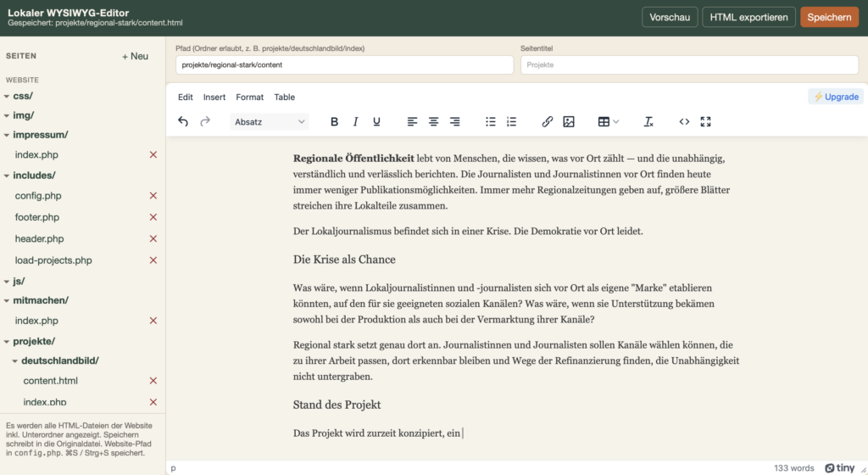868x475 pixels.
Task: Click the Vorschau button
Action: coord(670,17)
